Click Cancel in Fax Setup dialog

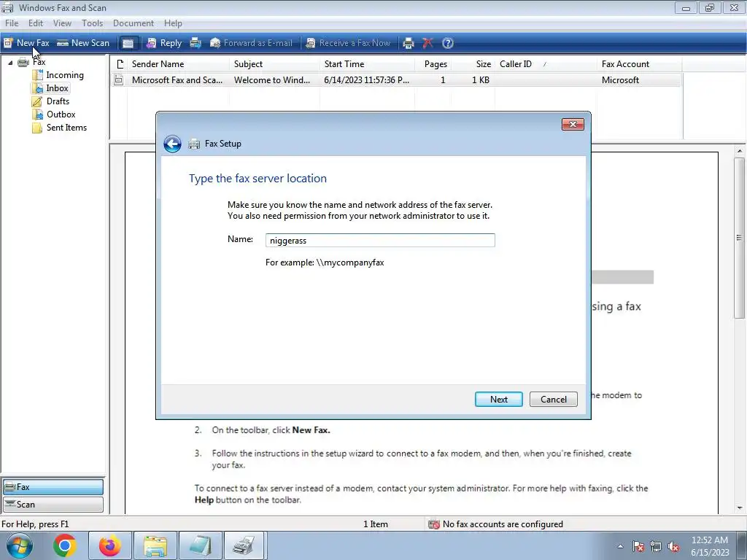coord(554,399)
